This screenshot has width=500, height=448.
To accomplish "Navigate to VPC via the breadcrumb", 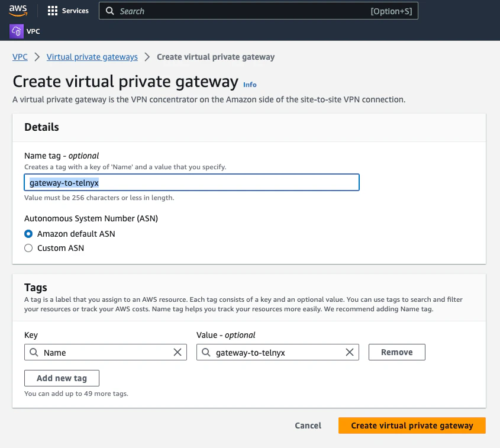I will pos(20,57).
